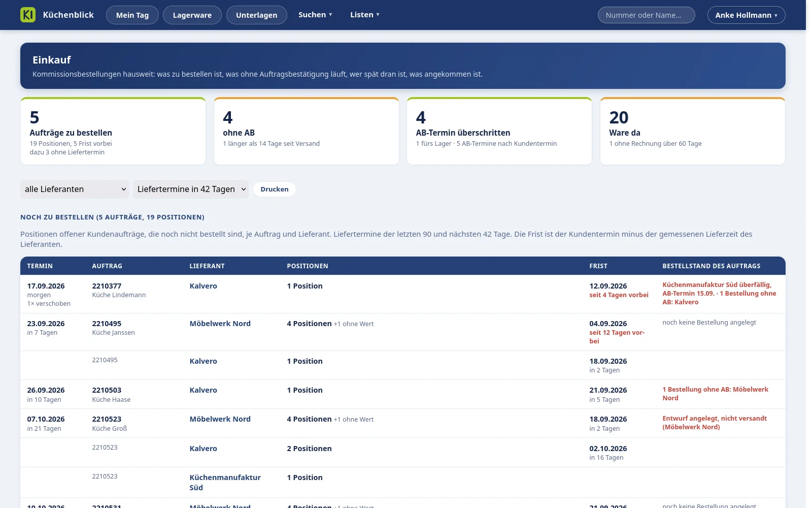Click order number 2210523 Küche Groß
This screenshot has width=812, height=508.
point(107,419)
